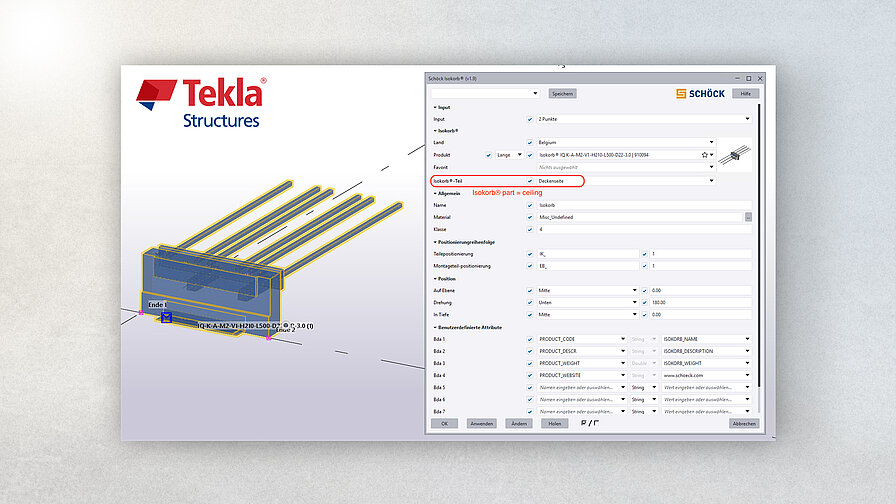This screenshot has height=504, width=896.
Task: Open the Drehung Unten dropdown
Action: (587, 302)
